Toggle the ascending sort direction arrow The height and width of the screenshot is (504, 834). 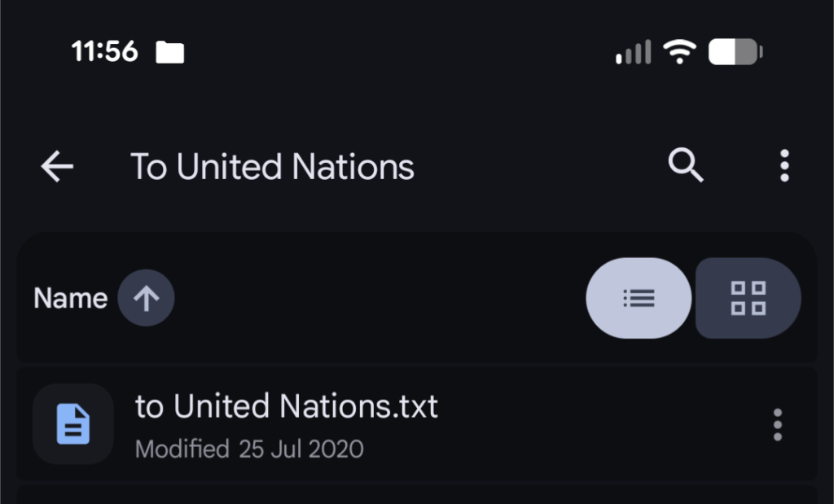coord(146,299)
